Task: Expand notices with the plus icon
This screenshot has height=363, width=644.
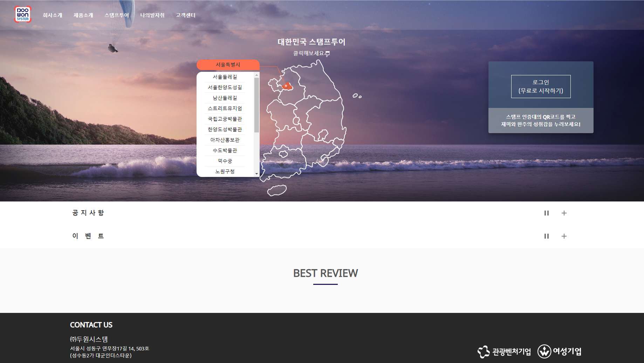Action: point(564,213)
